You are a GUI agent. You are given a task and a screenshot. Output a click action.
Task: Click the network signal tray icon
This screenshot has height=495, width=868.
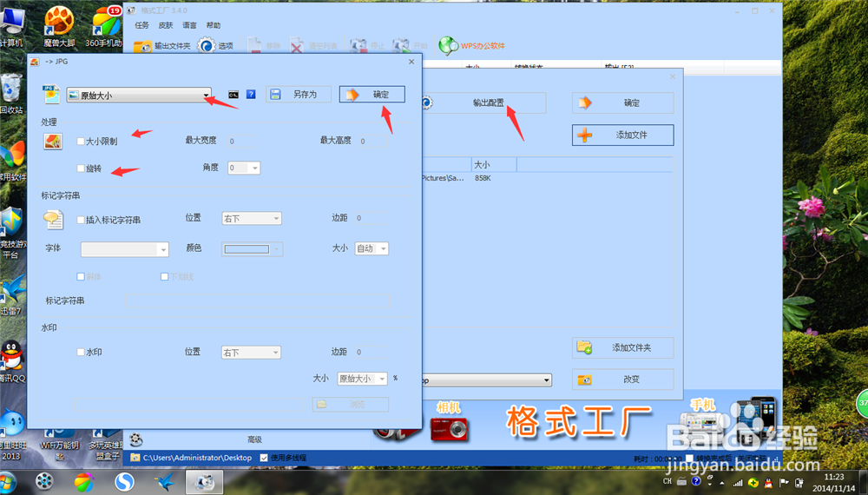coord(737,482)
